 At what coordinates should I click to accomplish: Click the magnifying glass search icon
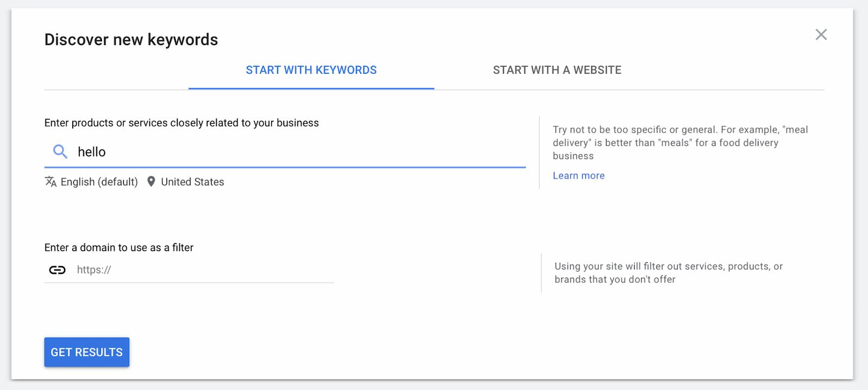click(59, 152)
